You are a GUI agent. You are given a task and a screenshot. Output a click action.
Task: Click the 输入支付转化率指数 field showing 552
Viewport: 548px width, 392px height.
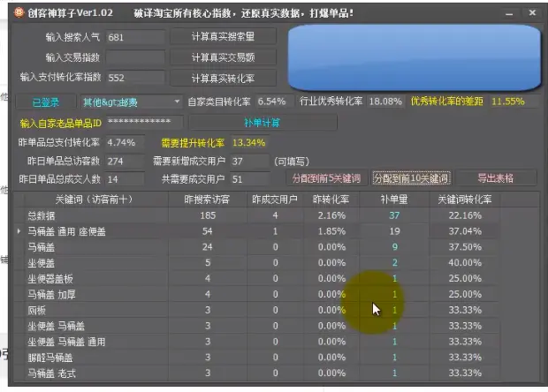tap(134, 78)
